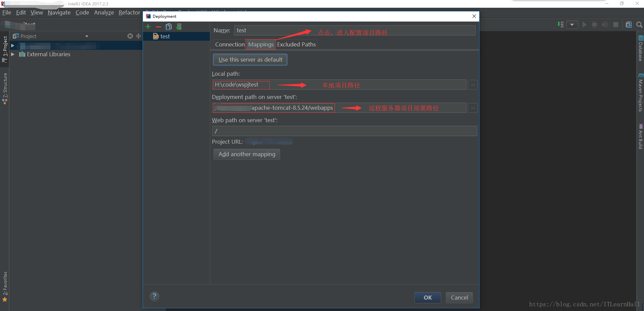Copy the selected deployment server
This screenshot has height=311, width=644.
tap(169, 27)
